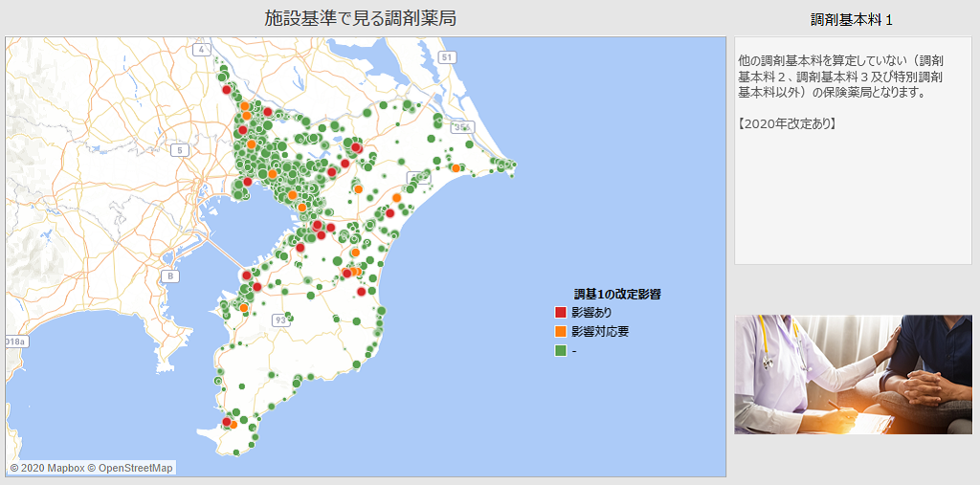
Task: Click the route 5 shield on map
Action: click(x=178, y=150)
